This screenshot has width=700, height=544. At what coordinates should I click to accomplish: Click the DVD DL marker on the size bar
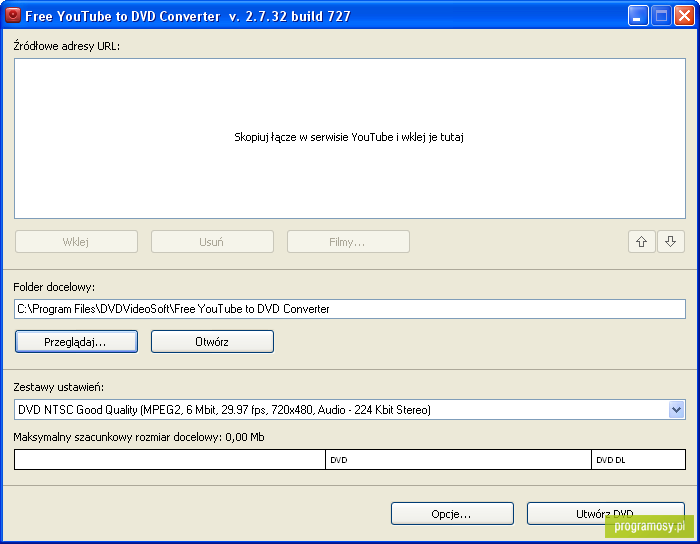click(x=611, y=460)
